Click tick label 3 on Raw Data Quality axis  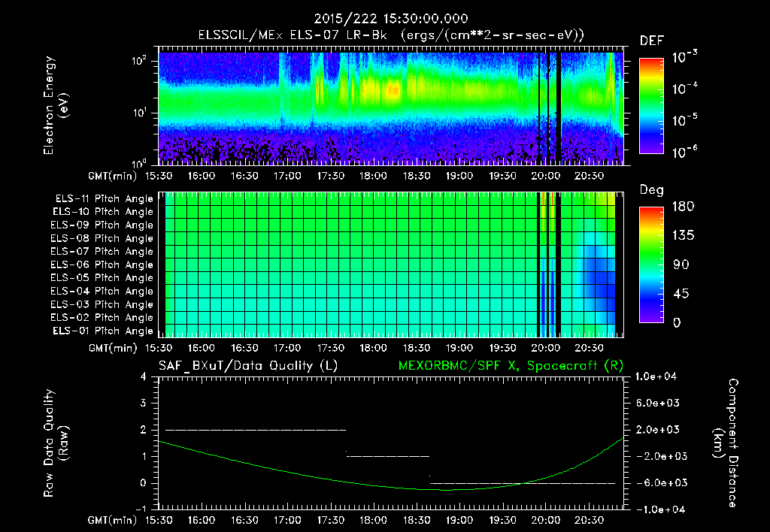coord(144,404)
